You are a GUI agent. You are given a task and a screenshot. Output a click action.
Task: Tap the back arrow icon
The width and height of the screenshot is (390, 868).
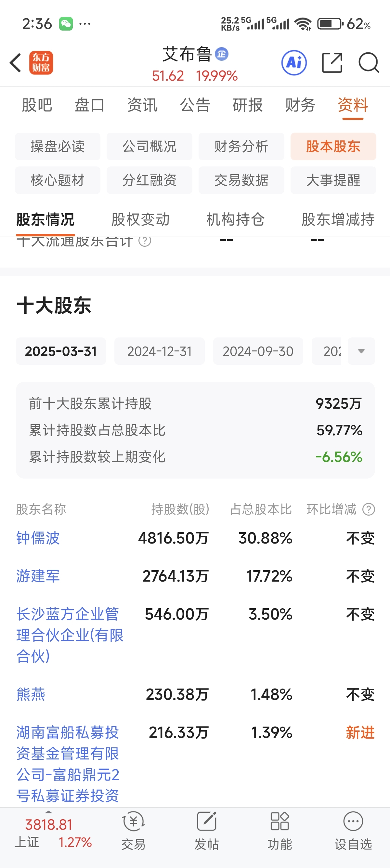16,63
